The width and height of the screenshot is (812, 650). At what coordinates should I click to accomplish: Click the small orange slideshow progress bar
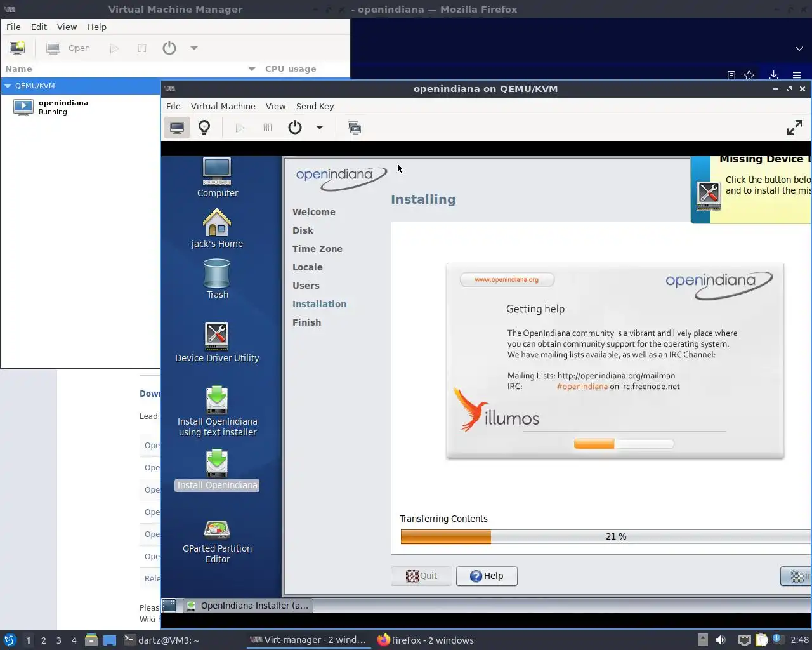coord(624,444)
